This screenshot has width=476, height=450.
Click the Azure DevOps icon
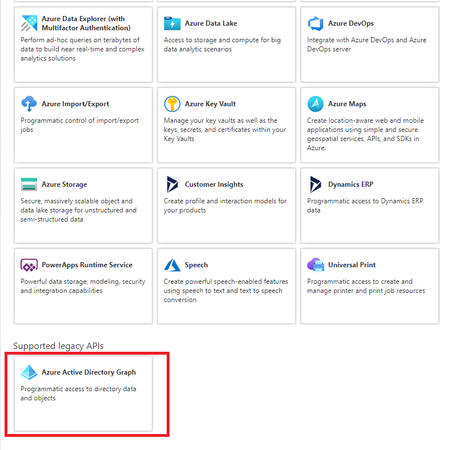tap(316, 23)
